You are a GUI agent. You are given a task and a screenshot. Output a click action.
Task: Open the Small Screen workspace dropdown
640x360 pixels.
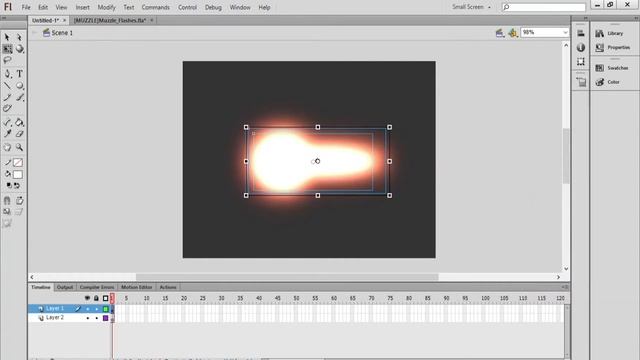click(471, 7)
